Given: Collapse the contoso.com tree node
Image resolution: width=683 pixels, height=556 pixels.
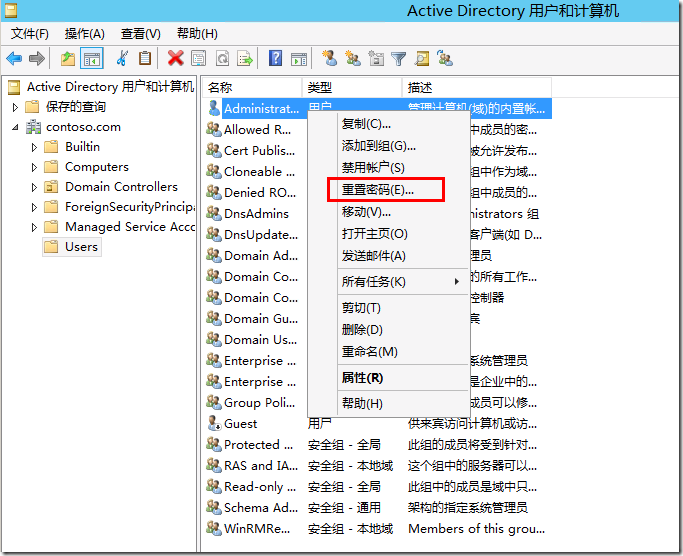Looking at the screenshot, I should tap(15, 127).
